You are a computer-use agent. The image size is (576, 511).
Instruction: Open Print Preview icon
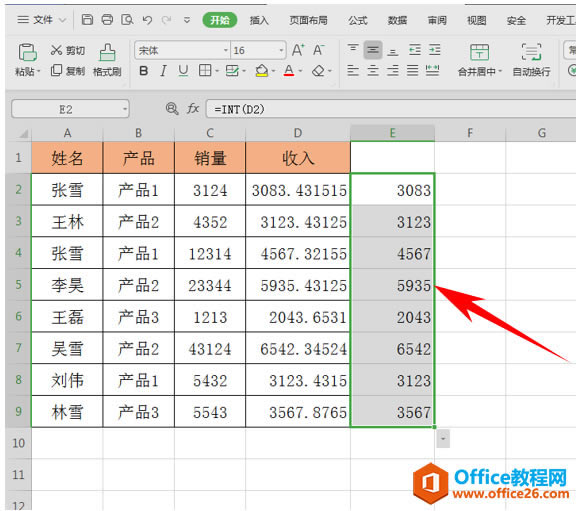point(127,19)
